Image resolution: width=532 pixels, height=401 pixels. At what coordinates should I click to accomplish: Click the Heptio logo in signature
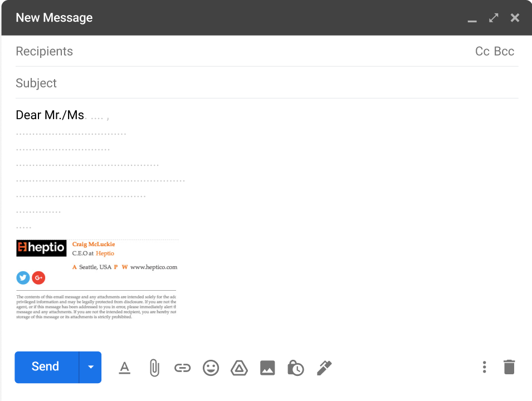(41, 248)
